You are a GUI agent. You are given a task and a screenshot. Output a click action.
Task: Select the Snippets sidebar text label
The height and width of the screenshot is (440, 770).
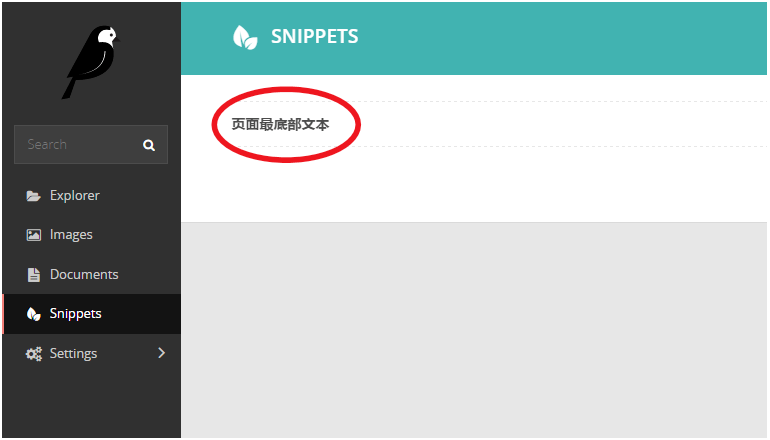point(76,314)
